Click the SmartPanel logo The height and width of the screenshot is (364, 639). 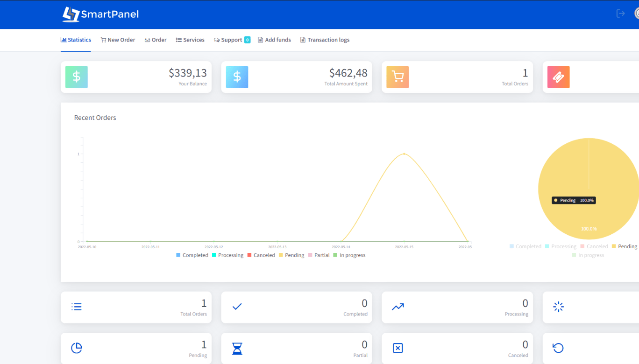[100, 14]
